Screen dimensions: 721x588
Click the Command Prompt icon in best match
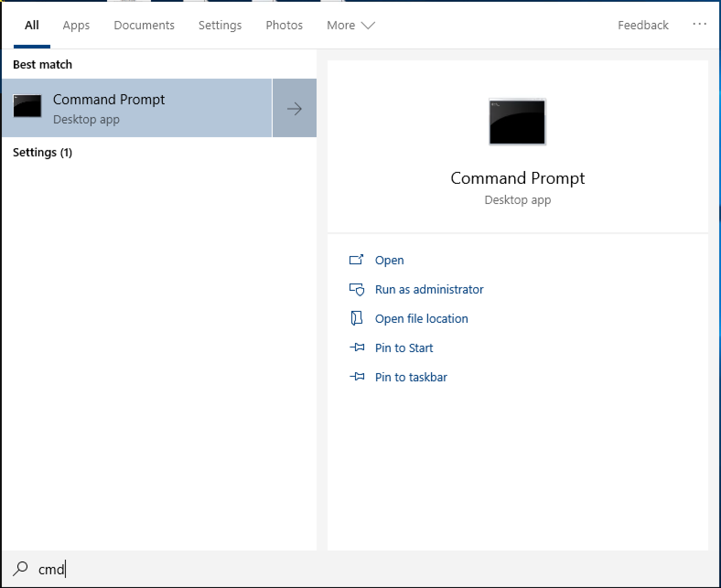pyautogui.click(x=27, y=107)
